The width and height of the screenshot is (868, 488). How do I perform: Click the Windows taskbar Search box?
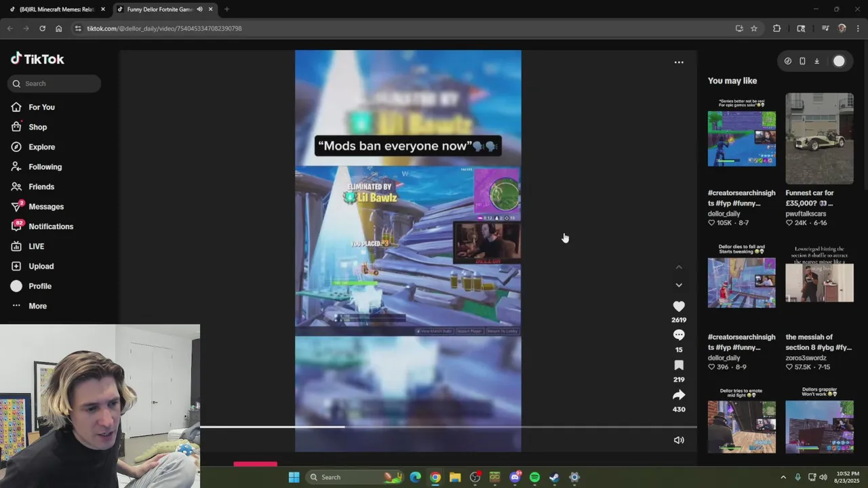point(353,477)
